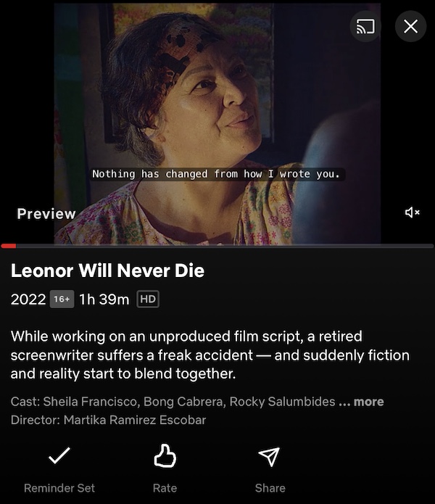Tap cast member Bong Cabrera
The image size is (435, 504).
[x=184, y=402]
